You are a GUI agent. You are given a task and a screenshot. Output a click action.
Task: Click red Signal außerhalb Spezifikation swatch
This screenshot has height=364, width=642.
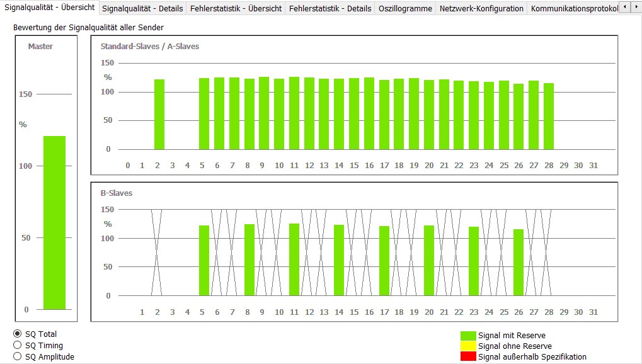468,356
